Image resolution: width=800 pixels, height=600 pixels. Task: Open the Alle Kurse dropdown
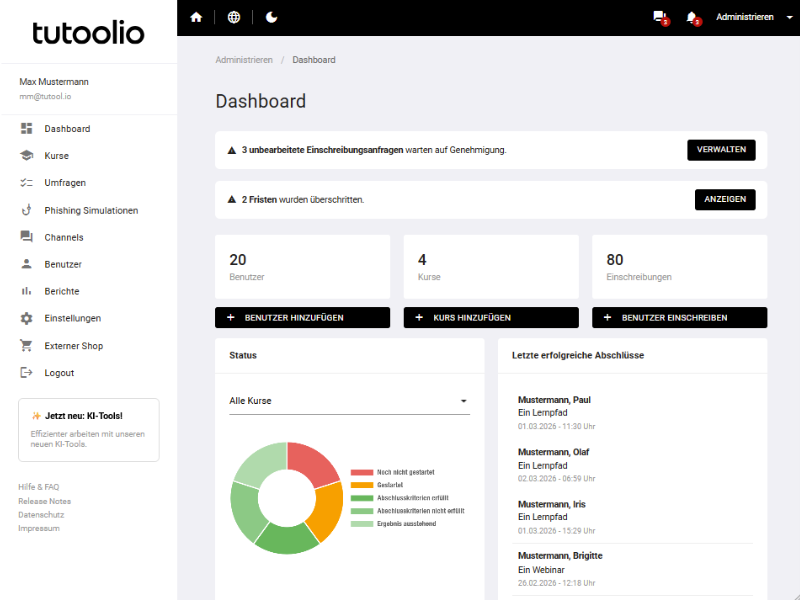coord(349,401)
